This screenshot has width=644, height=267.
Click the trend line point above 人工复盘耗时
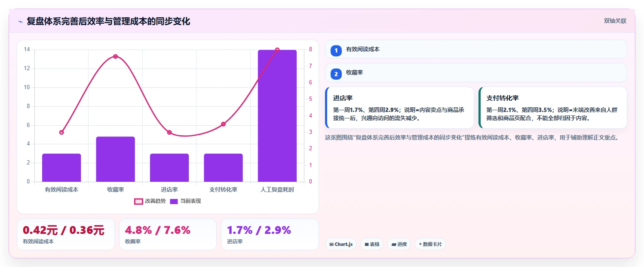(x=277, y=50)
